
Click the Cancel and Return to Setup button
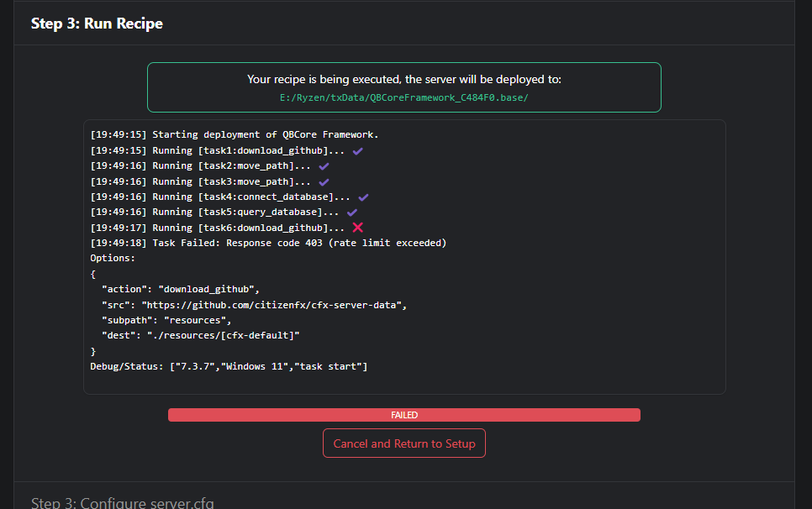(x=404, y=443)
